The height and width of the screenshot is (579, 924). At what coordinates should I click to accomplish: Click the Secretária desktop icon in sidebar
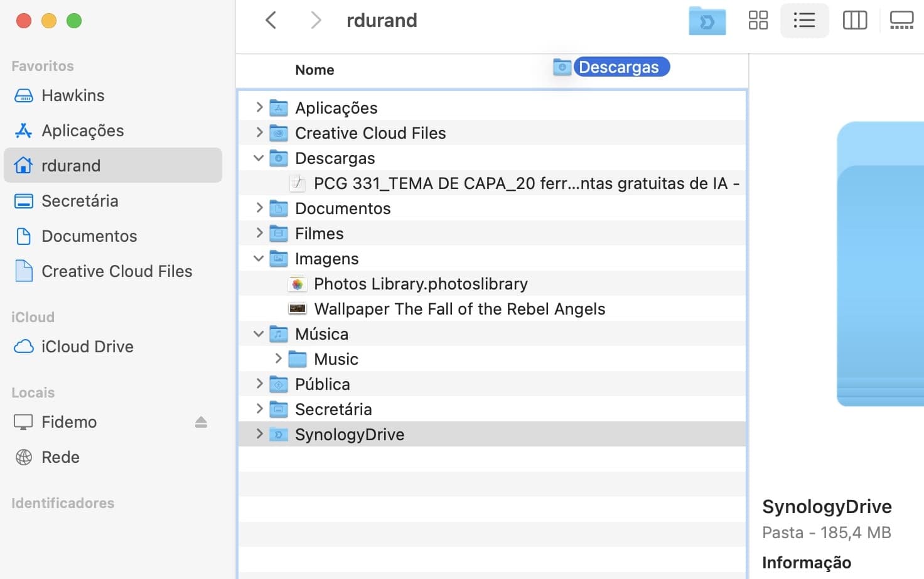tap(23, 201)
